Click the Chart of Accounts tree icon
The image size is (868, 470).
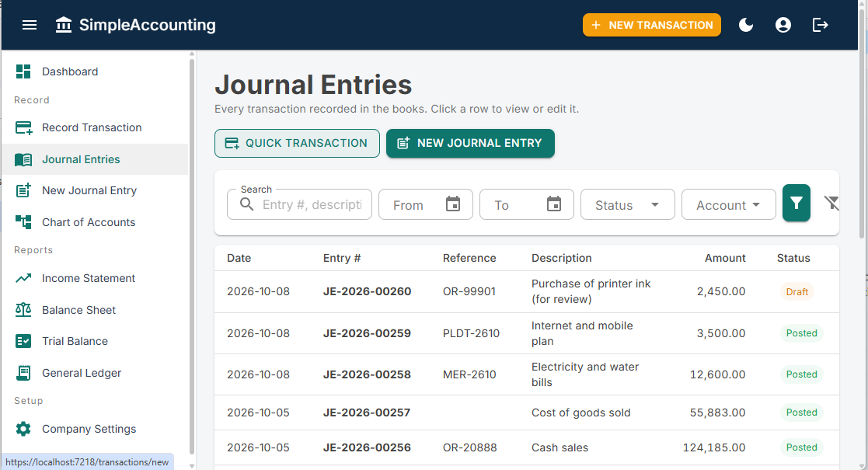[23, 222]
